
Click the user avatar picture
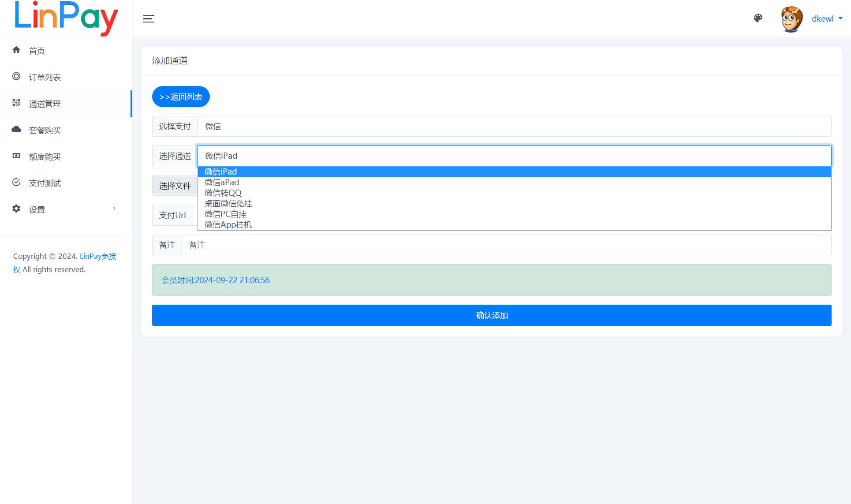click(x=791, y=19)
